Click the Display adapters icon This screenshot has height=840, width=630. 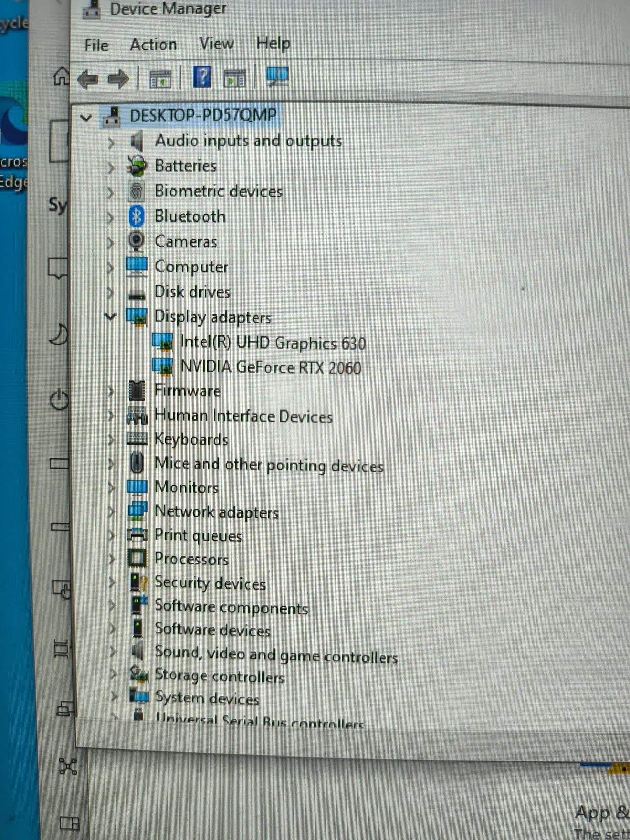[x=137, y=317]
